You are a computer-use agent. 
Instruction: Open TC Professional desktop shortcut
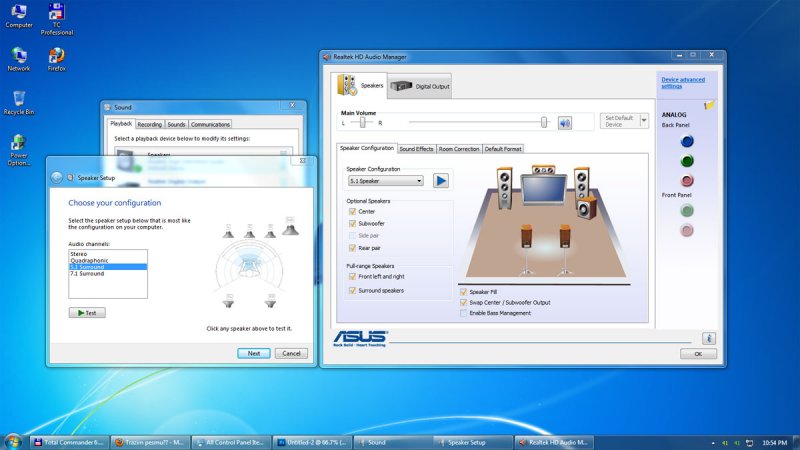57,19
